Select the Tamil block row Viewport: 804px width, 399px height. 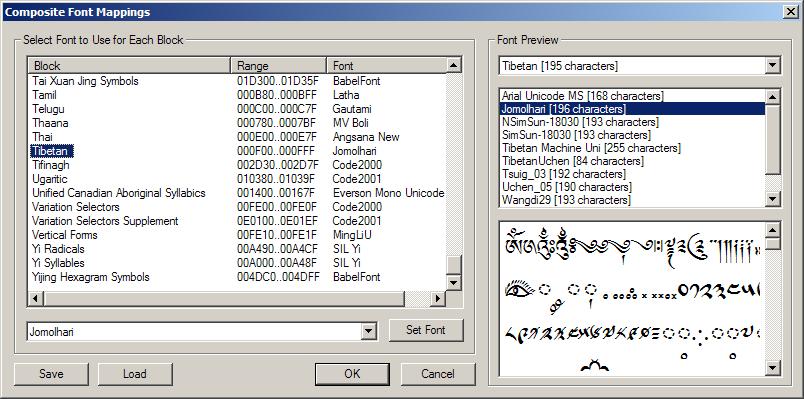pyautogui.click(x=44, y=95)
